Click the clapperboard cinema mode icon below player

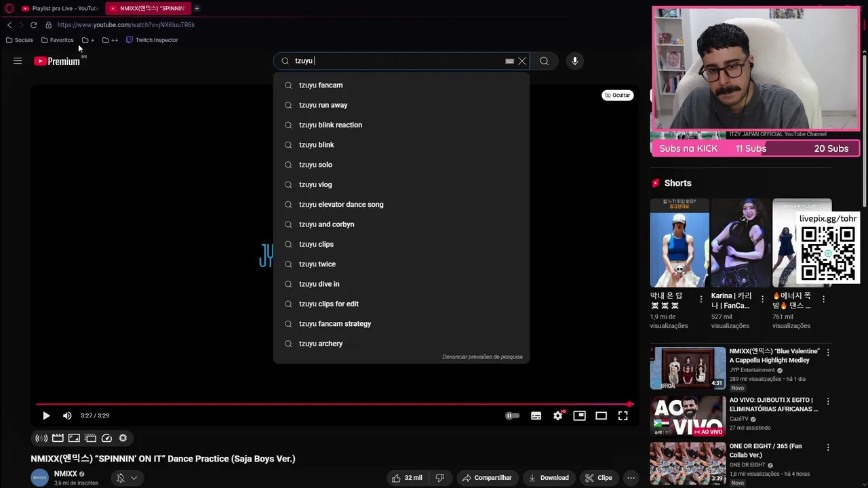(58, 438)
